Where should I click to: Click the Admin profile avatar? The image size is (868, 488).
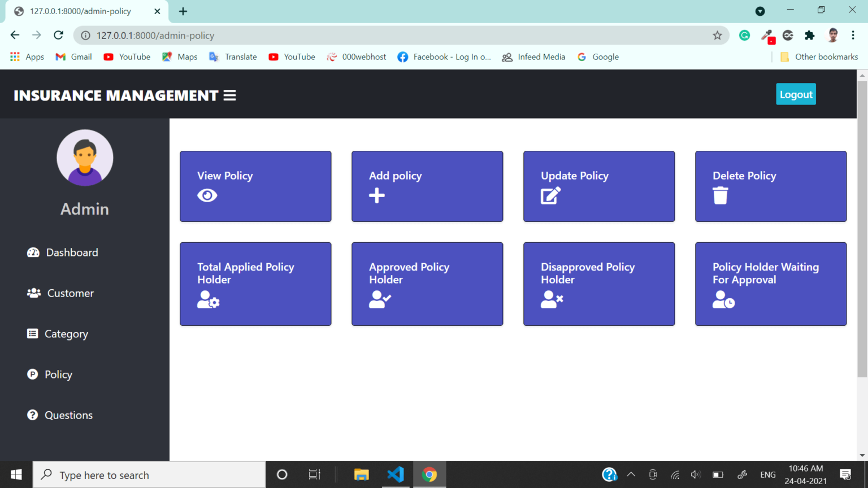(85, 158)
